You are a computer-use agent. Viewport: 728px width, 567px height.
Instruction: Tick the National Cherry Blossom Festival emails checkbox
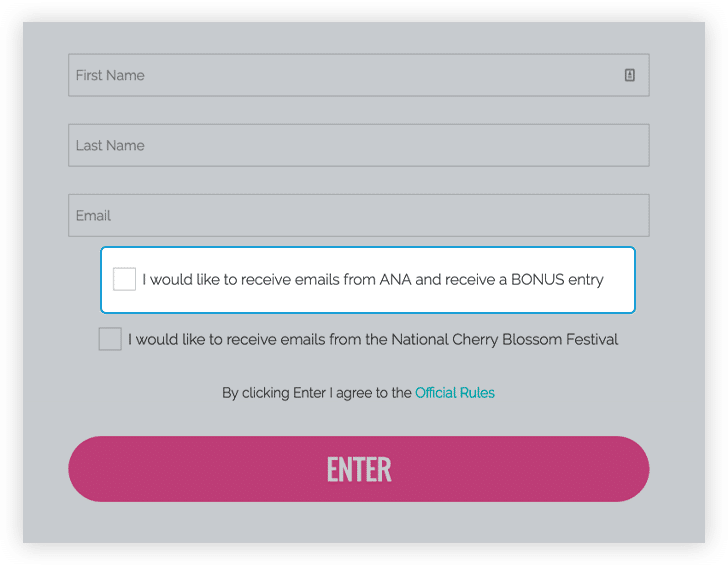coord(110,339)
